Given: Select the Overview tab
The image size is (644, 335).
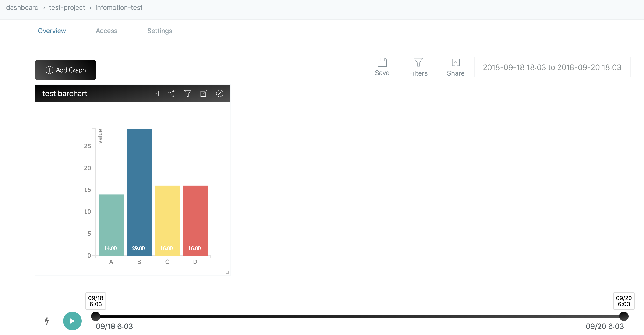Looking at the screenshot, I should (52, 31).
